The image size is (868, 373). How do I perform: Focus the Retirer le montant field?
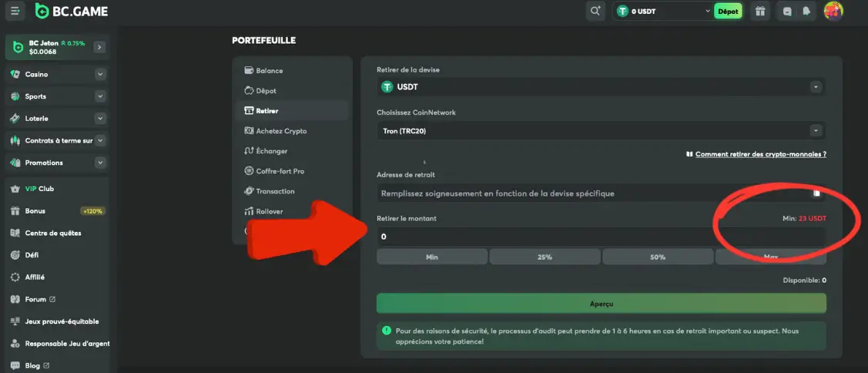[602, 237]
